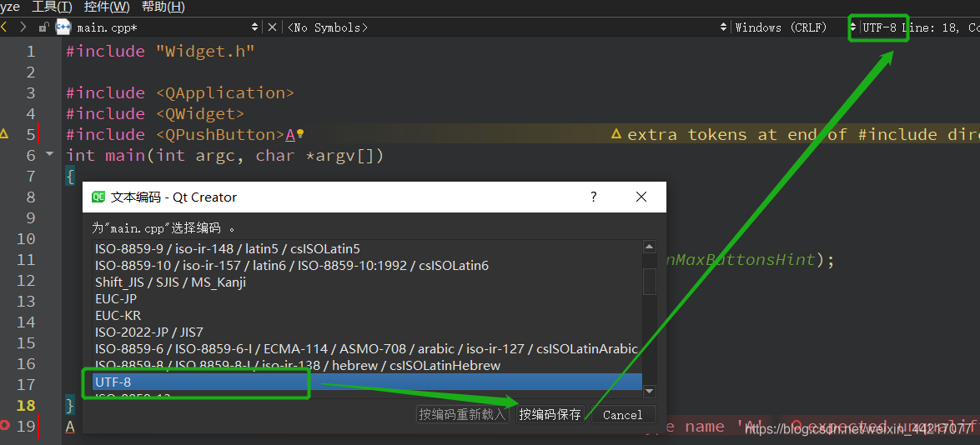Click line number 1 in gutter

click(x=31, y=51)
